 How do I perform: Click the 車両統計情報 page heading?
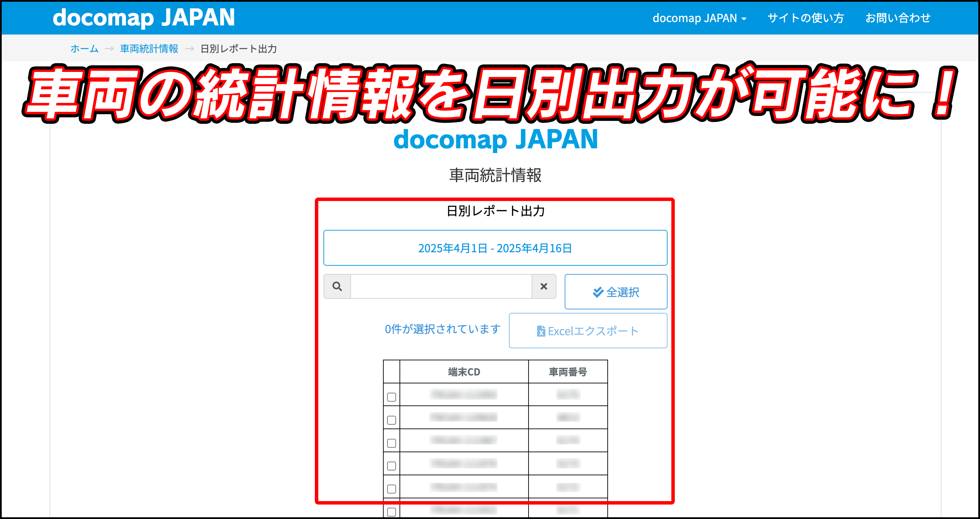tap(495, 175)
